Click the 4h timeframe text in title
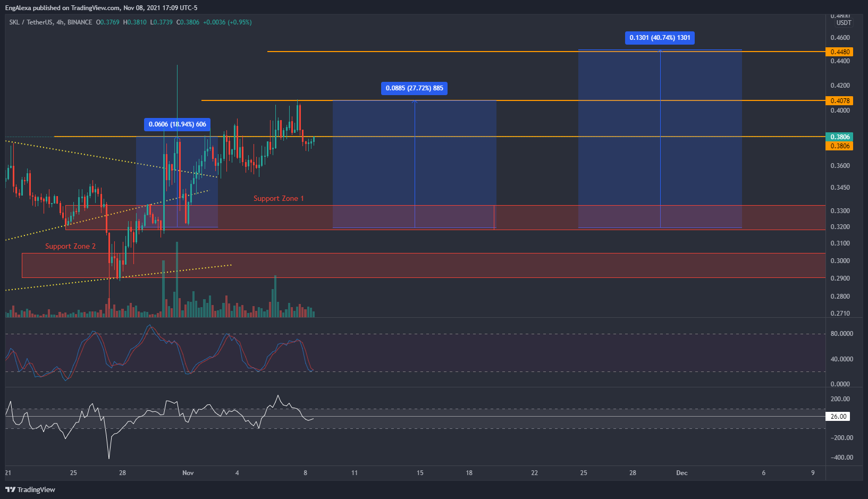Viewport: 868px width, 499px height. [x=60, y=22]
